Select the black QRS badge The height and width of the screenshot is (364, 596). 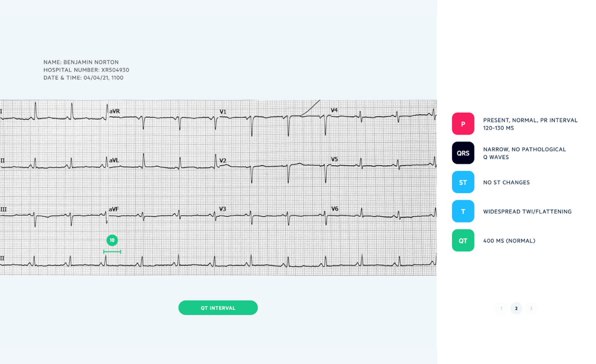tap(463, 153)
